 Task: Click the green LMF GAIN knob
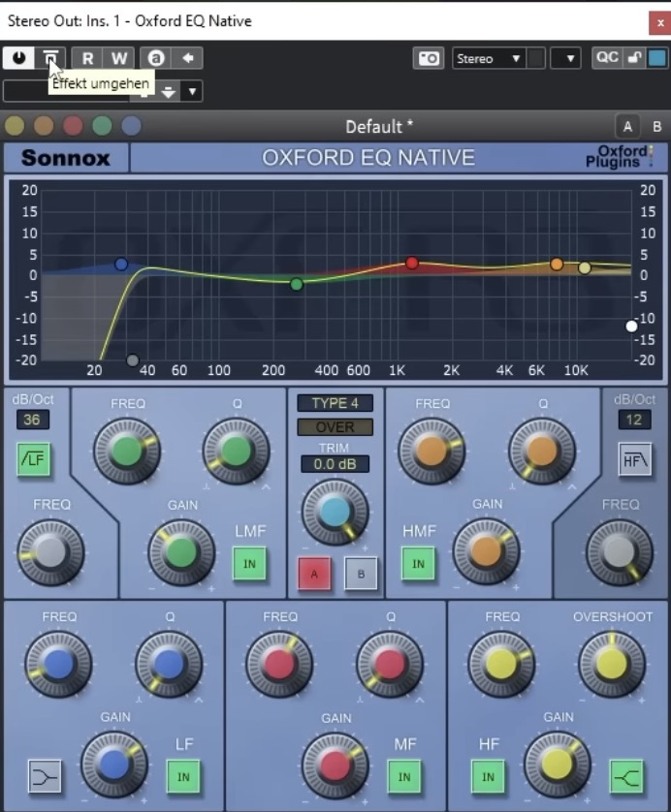pyautogui.click(x=181, y=552)
